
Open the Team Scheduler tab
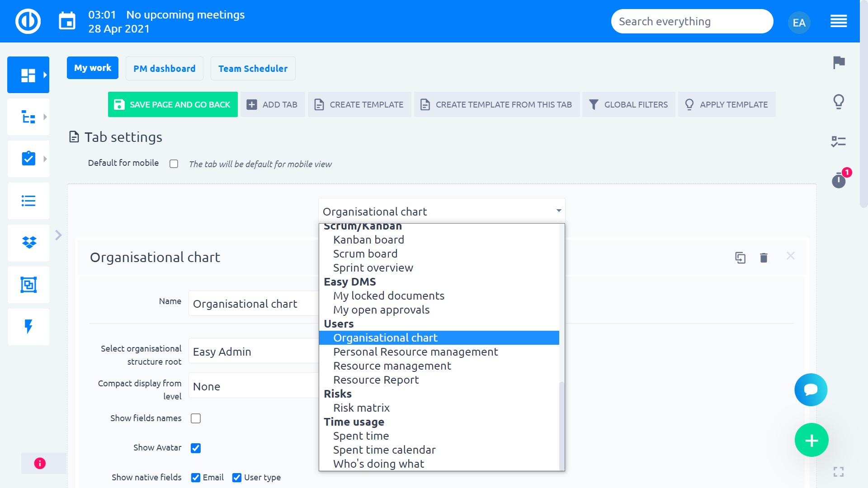(253, 69)
